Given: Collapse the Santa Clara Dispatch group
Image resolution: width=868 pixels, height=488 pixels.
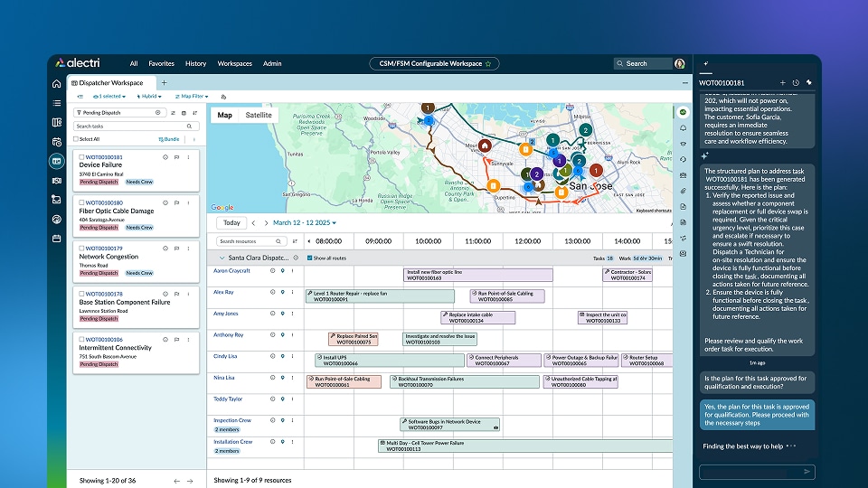Looking at the screenshot, I should pos(222,258).
